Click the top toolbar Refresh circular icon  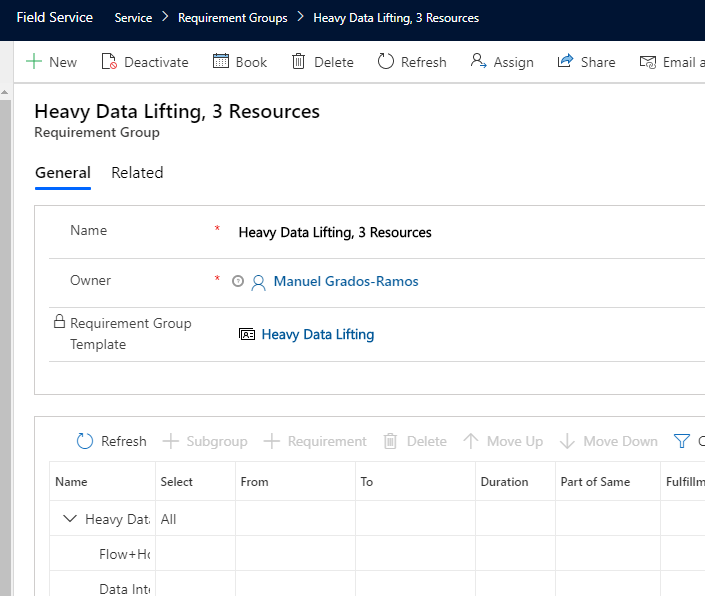tap(386, 62)
